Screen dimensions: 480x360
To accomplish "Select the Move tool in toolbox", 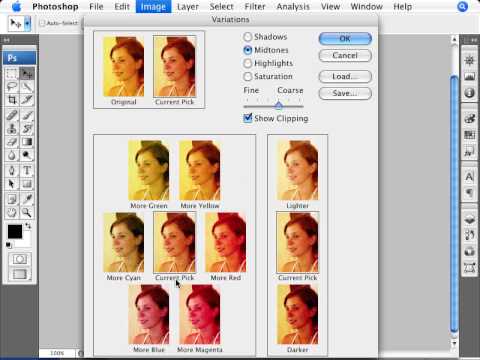I will (27, 73).
